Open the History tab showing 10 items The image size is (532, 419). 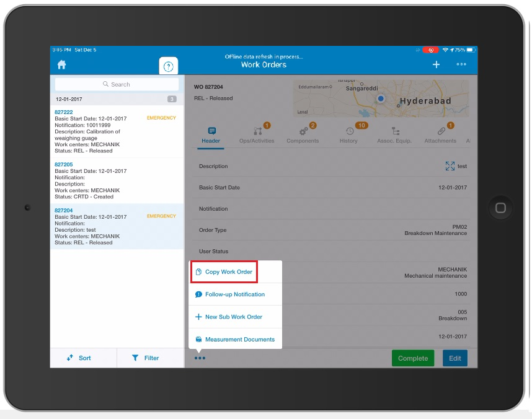(x=348, y=135)
